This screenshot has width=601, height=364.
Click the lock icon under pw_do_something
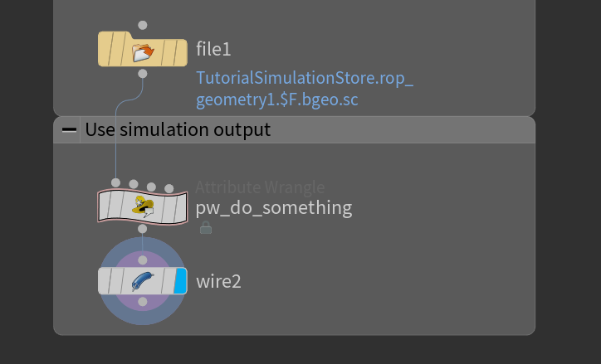click(x=206, y=227)
